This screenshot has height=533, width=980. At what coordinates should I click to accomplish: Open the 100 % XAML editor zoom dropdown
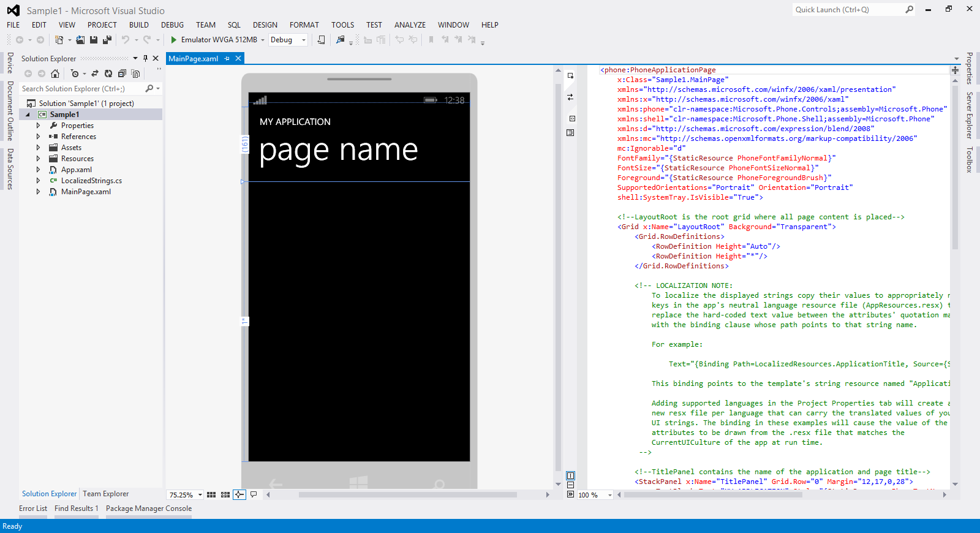(x=609, y=495)
